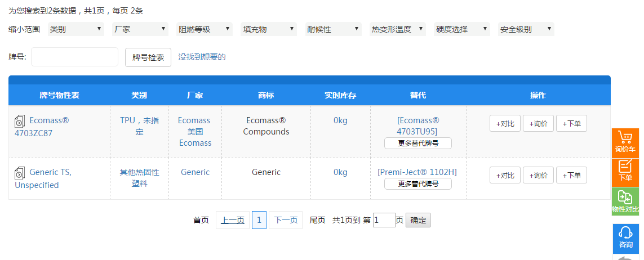Click the 咨询 headset icon
The height and width of the screenshot is (260, 644).
(x=625, y=237)
